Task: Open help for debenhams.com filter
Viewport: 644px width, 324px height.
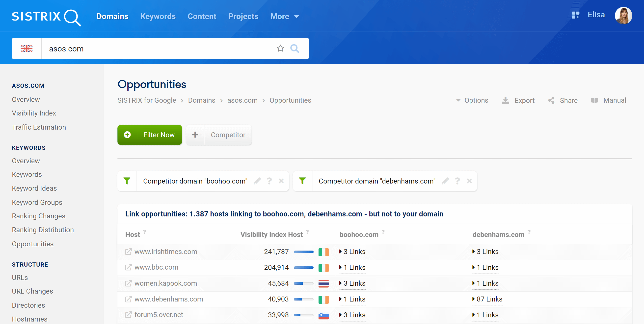Action: click(x=457, y=181)
